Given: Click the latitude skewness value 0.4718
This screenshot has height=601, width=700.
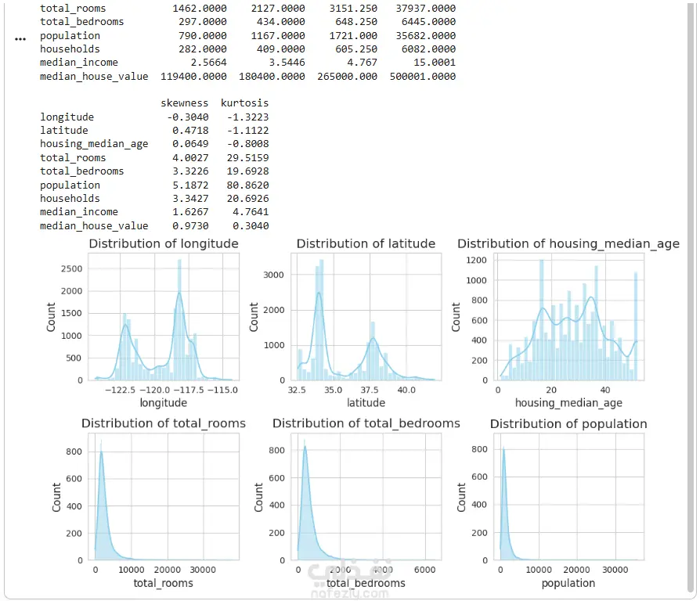Looking at the screenshot, I should tap(190, 130).
